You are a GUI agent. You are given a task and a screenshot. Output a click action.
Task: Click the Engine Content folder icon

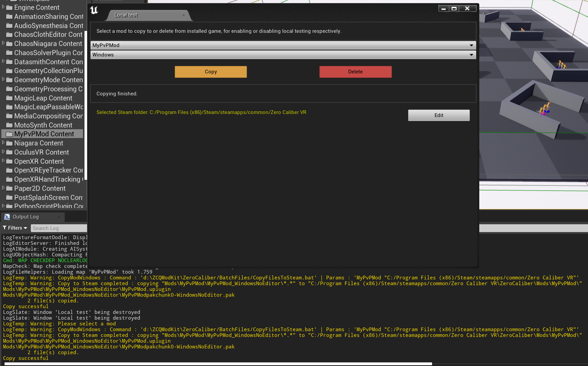9,7
